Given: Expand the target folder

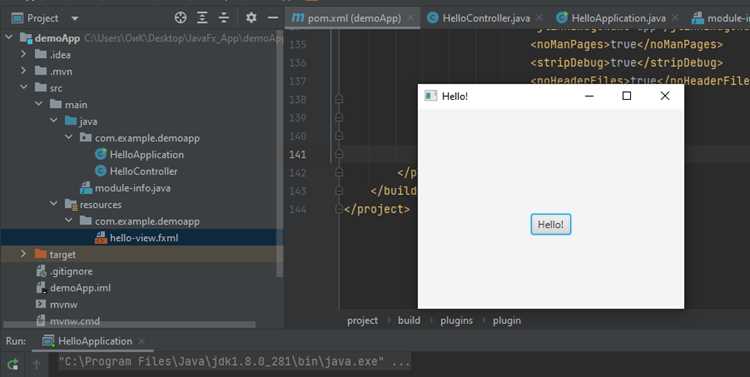Looking at the screenshot, I should 23,254.
